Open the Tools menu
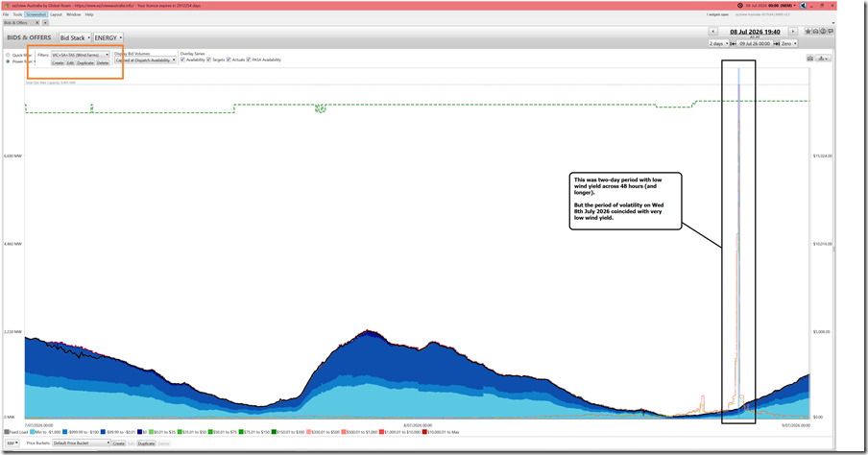Image resolution: width=868 pixels, height=455 pixels. [17, 14]
